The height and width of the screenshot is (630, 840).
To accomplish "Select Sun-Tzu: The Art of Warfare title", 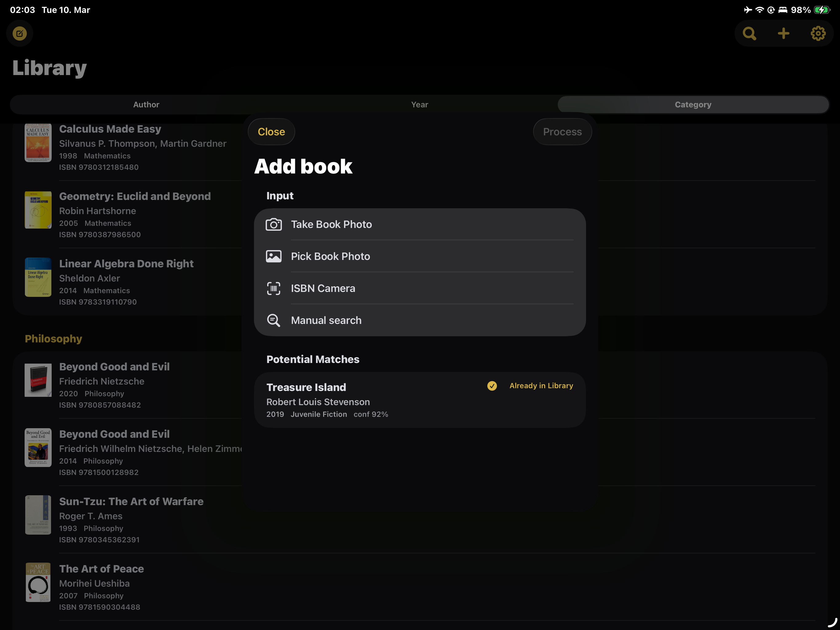I will 131,501.
